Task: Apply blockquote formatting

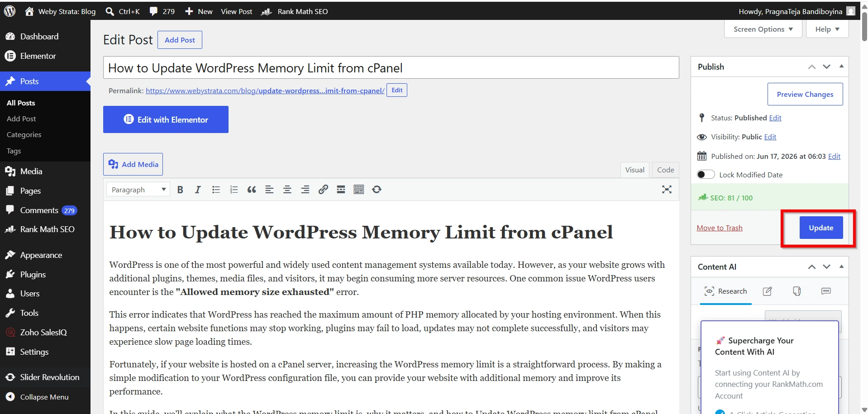Action: (x=252, y=190)
